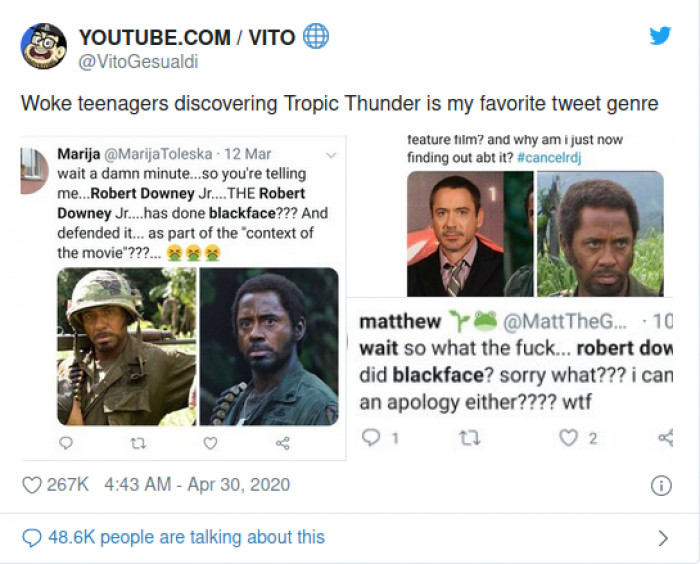700x564 pixels.
Task: Click the 4:43 AM - Apr 30, 2020 timestamp
Action: click(x=197, y=485)
